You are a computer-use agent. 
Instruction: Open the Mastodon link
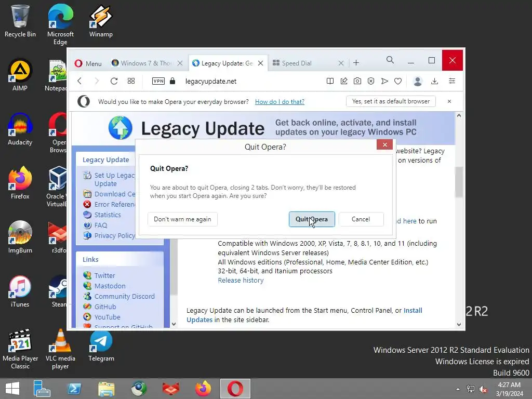[110, 286]
